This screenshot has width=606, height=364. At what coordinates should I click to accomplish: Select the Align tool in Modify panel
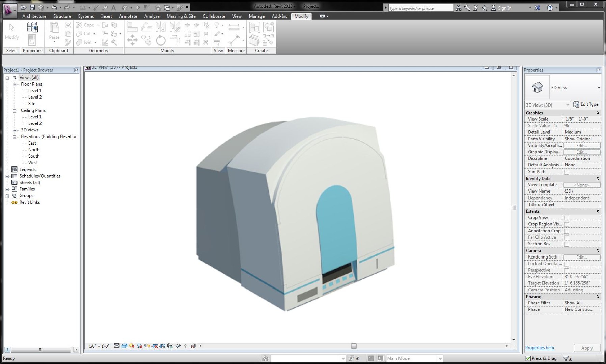point(132,27)
